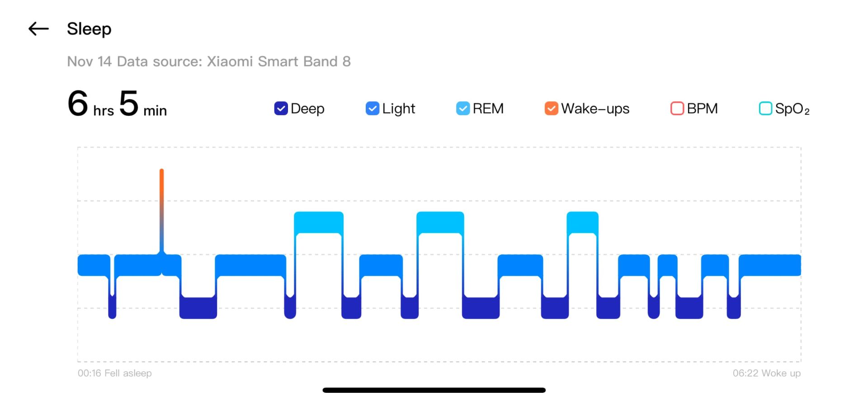Tap the 00:16 Fell asleep label
This screenshot has width=868, height=401.
click(x=115, y=373)
